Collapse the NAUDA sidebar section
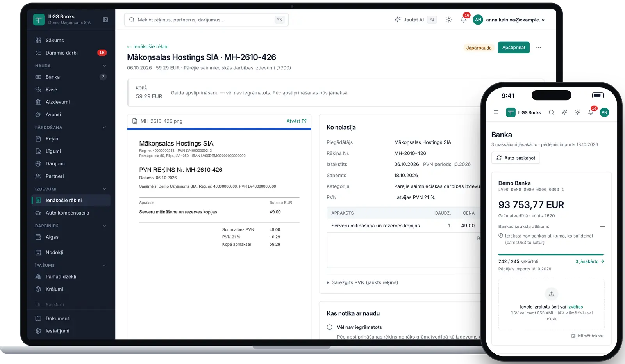 point(104,66)
